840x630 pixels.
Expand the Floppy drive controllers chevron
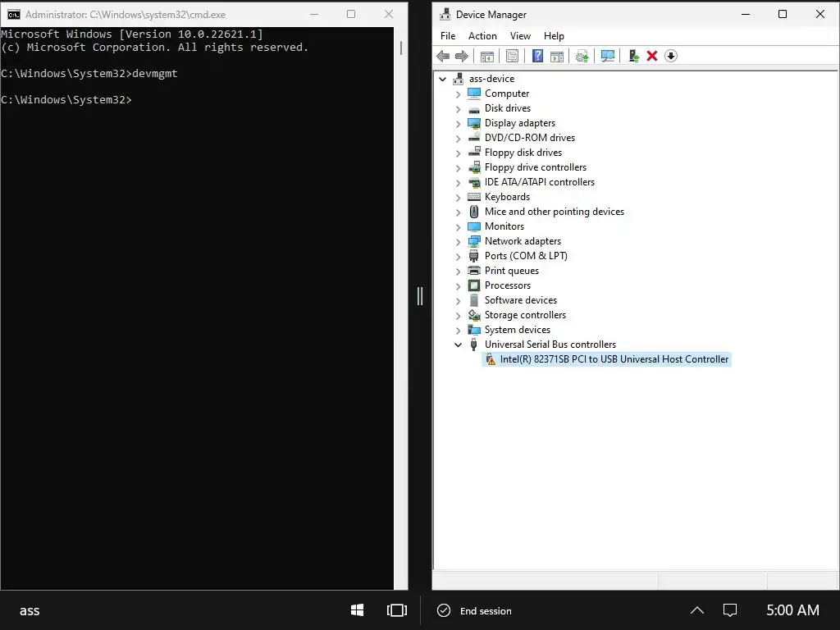click(x=458, y=167)
